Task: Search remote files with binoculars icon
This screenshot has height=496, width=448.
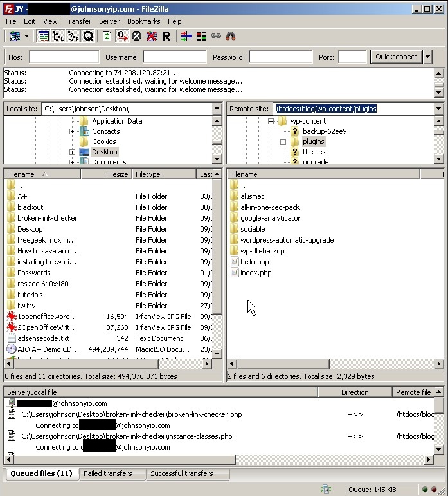Action: click(231, 37)
